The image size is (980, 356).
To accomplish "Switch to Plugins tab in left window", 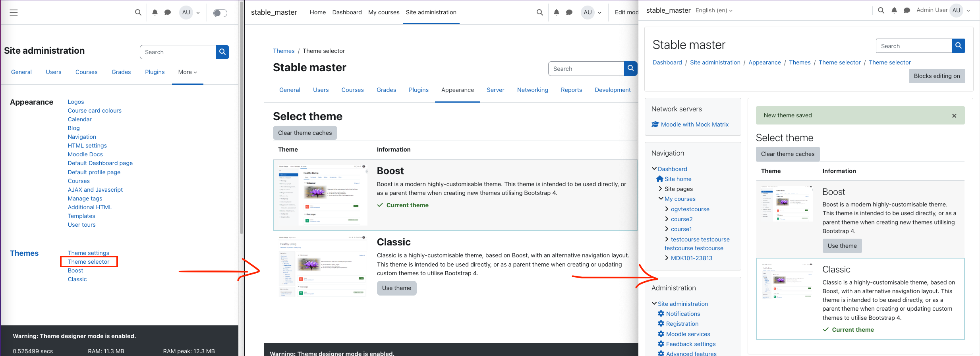I will pyautogui.click(x=155, y=72).
